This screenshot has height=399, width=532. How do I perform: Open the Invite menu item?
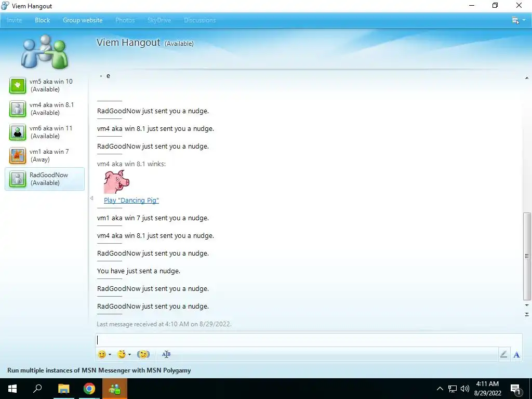(14, 20)
